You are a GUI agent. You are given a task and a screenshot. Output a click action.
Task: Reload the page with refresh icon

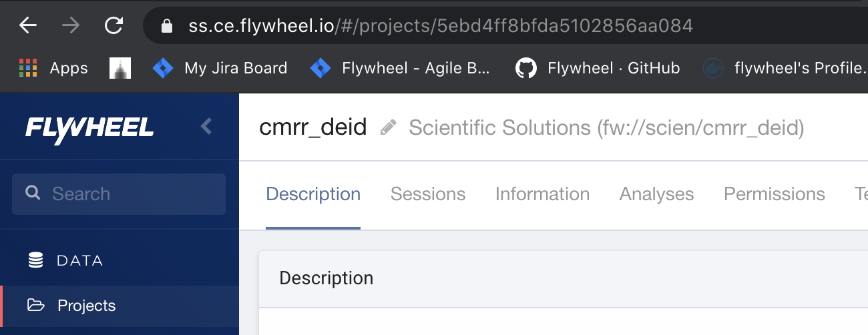(114, 25)
